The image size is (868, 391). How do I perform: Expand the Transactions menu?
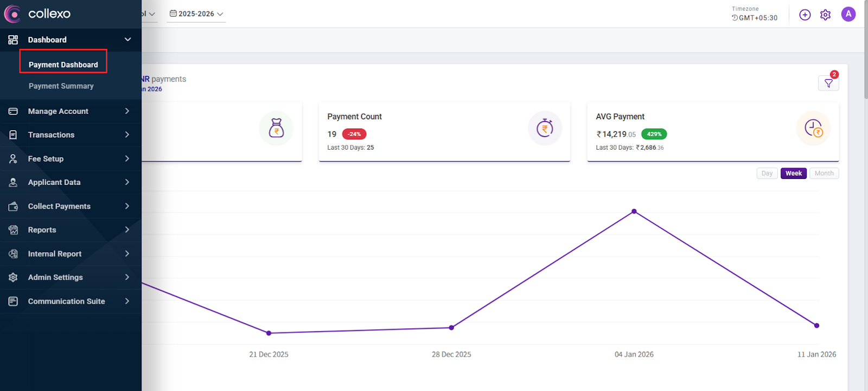(71, 134)
